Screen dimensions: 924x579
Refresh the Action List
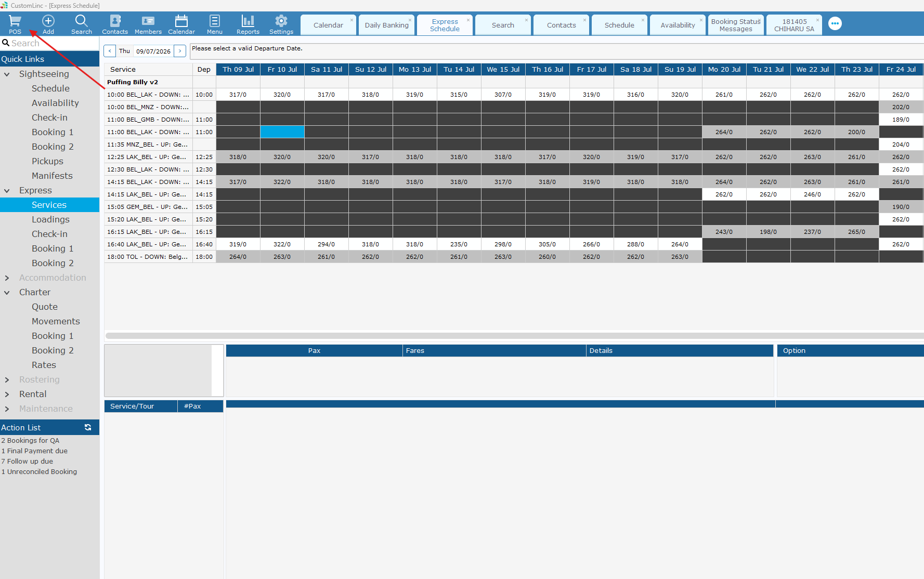[x=88, y=427]
